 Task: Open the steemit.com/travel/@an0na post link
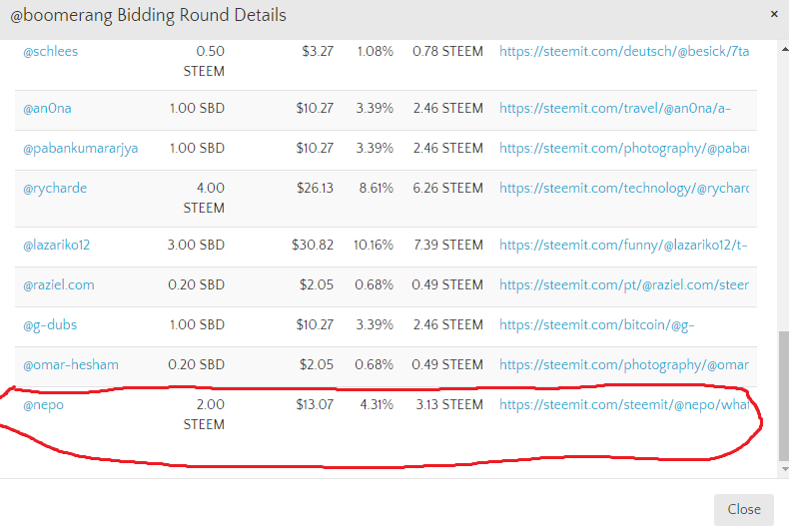point(623,108)
